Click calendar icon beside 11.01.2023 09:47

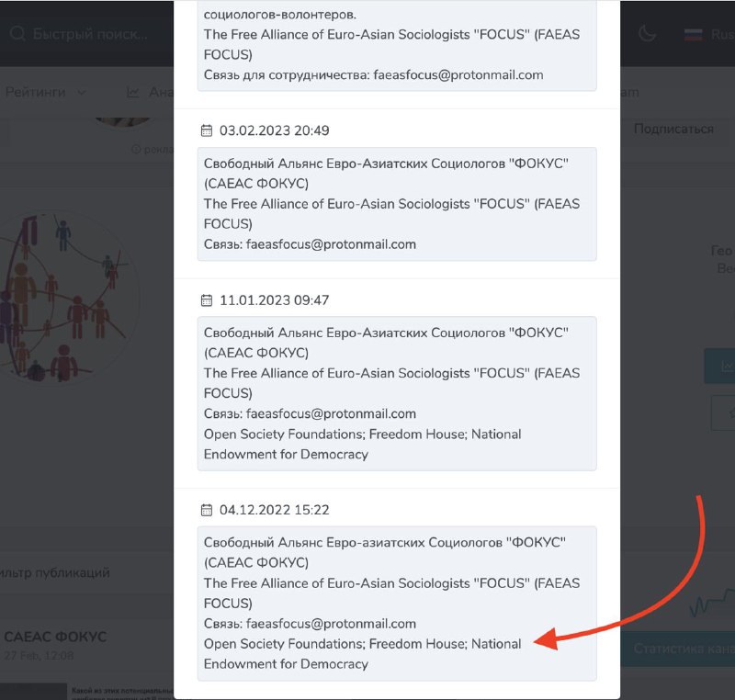point(206,300)
